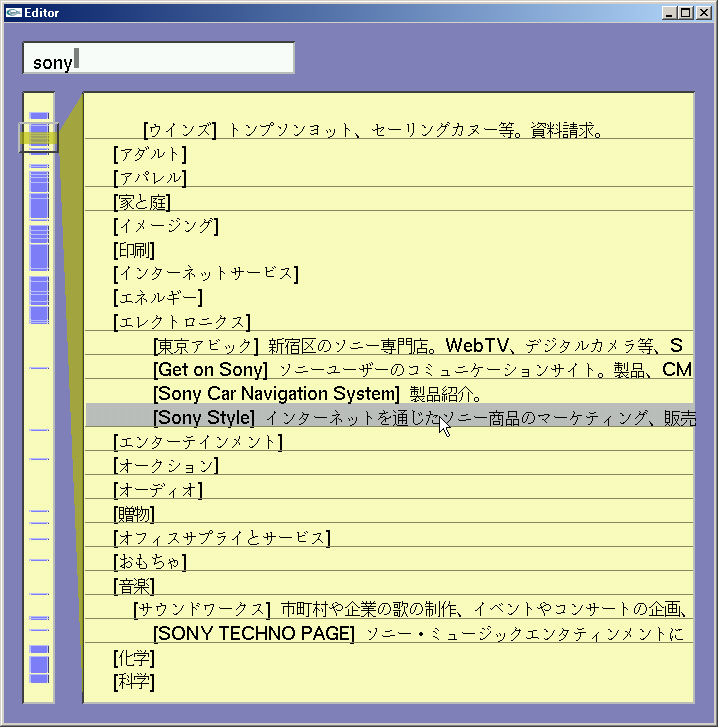Open the [贈物] category

point(134,514)
